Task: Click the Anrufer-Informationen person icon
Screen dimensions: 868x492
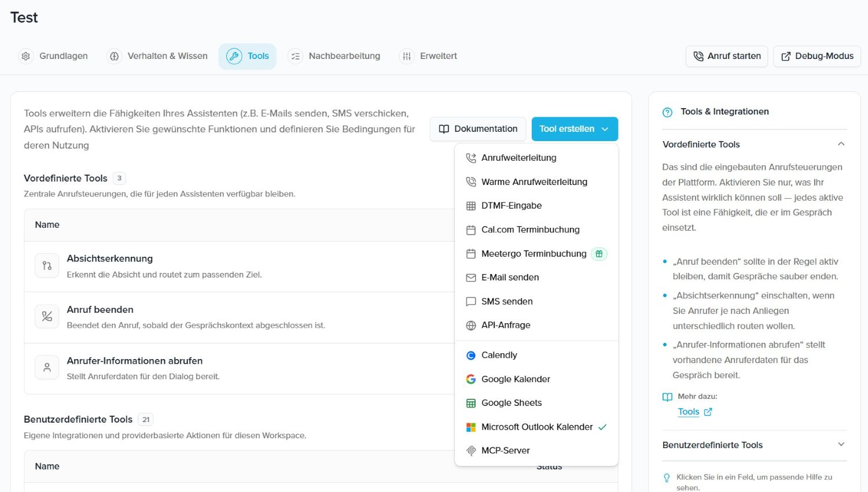Action: point(47,368)
